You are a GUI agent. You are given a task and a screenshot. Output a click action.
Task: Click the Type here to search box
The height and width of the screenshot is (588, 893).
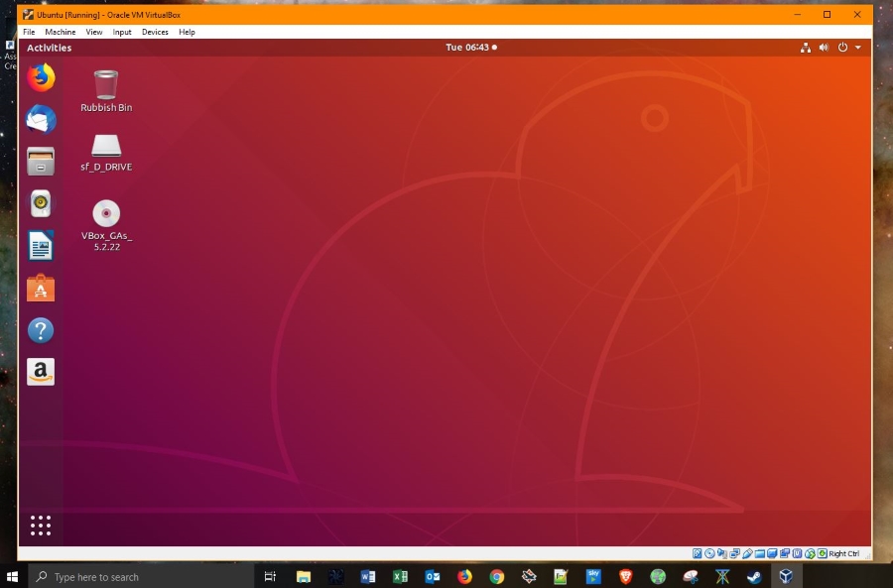141,577
